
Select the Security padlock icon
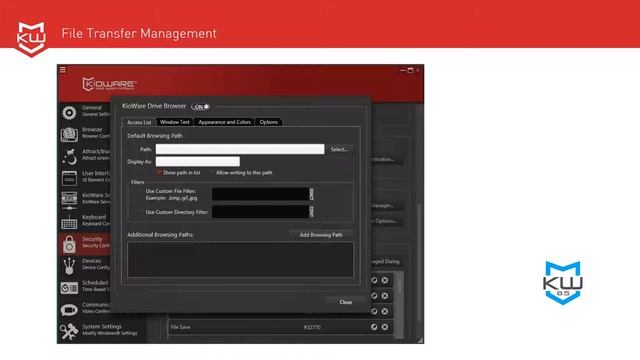69,244
